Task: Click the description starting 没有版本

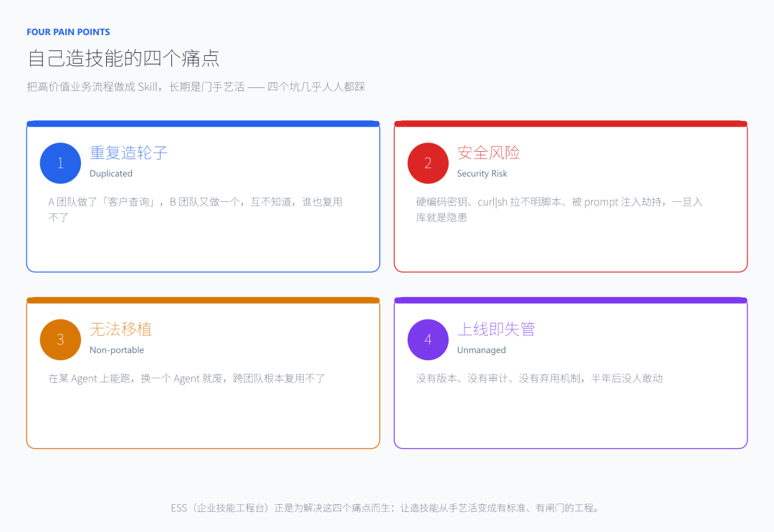Action: (x=540, y=378)
